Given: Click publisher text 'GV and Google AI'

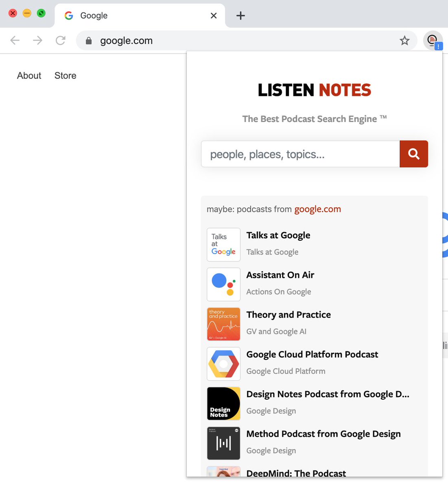Looking at the screenshot, I should [276, 331].
